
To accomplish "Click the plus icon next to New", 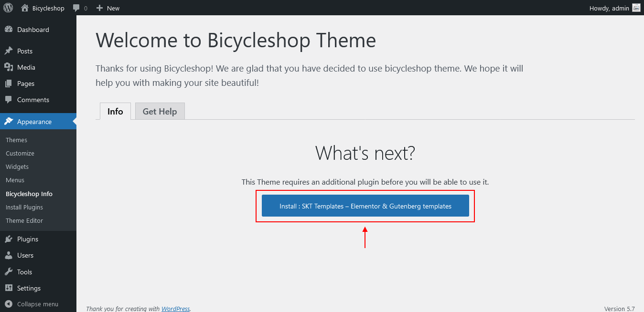I will click(99, 8).
